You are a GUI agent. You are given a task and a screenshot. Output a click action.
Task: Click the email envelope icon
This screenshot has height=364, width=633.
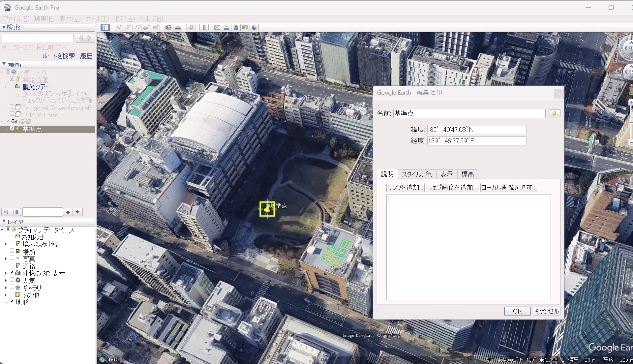click(217, 27)
